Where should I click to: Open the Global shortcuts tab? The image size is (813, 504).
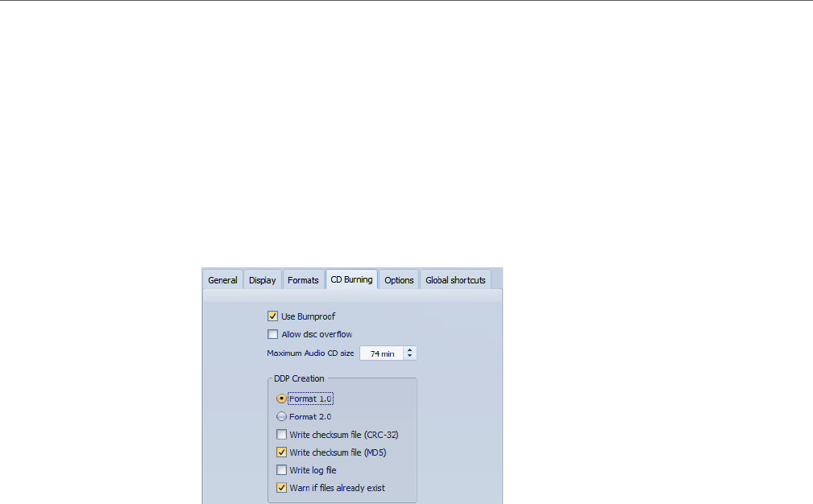tap(455, 279)
